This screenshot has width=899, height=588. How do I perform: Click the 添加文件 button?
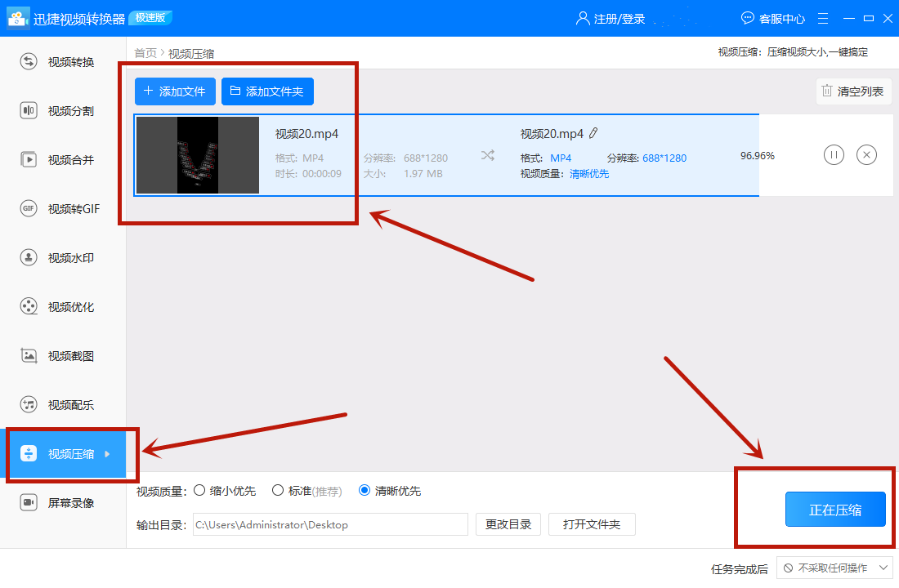pyautogui.click(x=175, y=91)
